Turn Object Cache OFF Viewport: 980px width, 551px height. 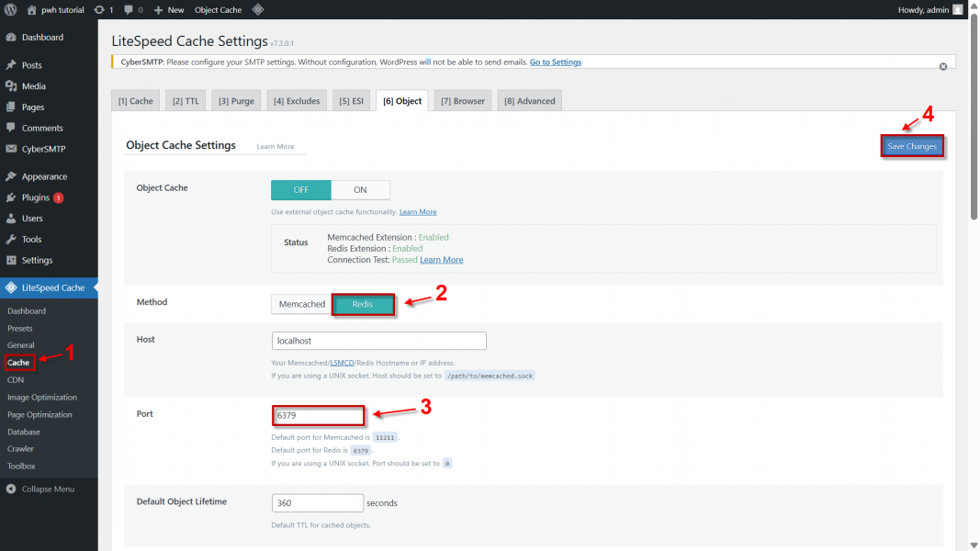click(x=300, y=189)
